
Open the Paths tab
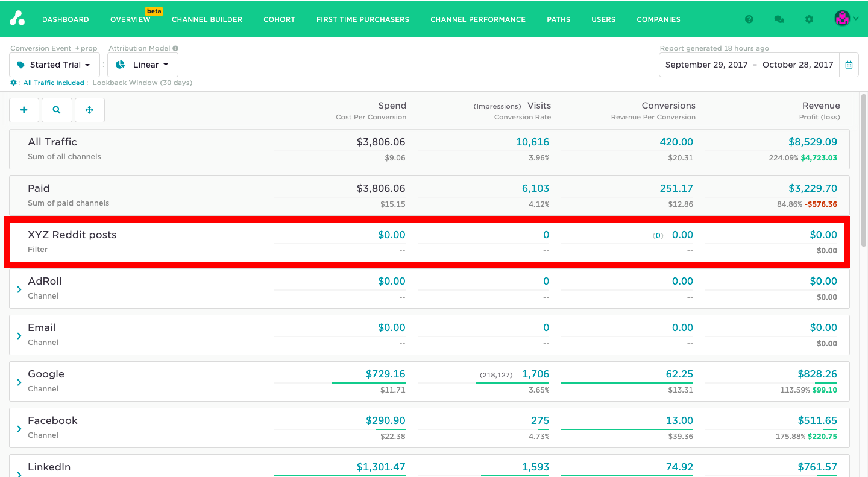(x=559, y=19)
